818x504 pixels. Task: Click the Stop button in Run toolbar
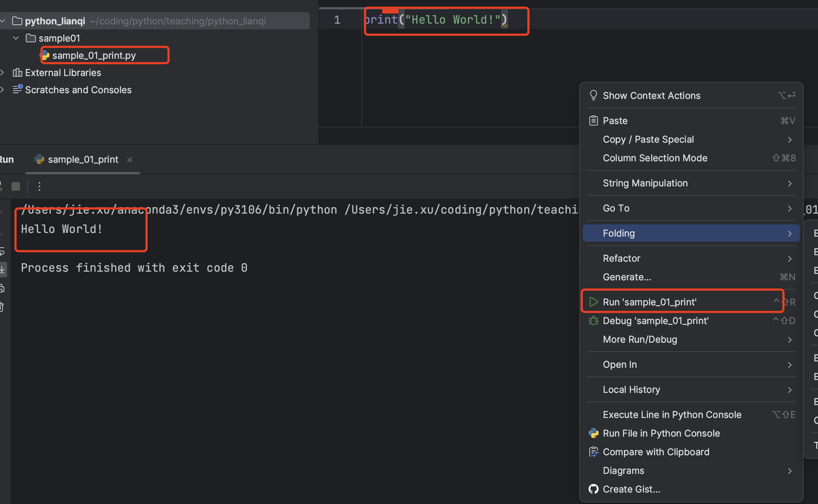tap(16, 186)
